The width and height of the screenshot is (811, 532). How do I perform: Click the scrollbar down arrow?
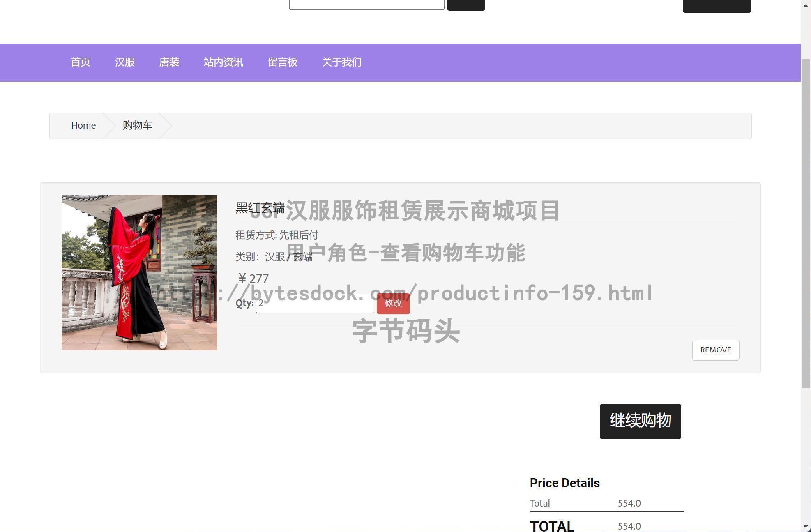(806, 527)
